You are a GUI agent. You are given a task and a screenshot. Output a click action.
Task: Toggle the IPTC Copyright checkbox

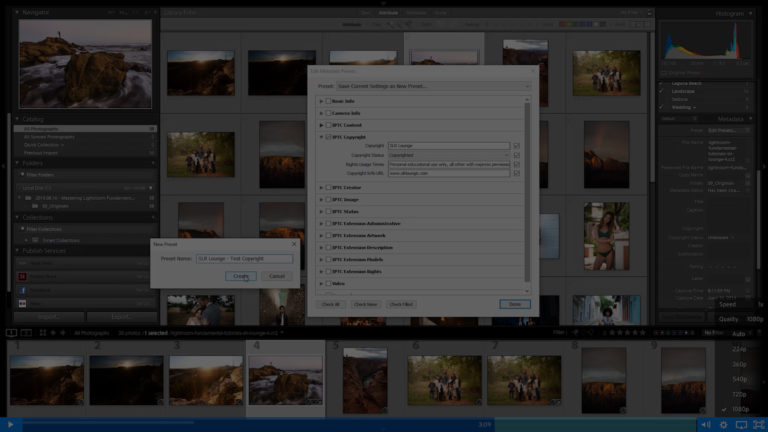pyautogui.click(x=329, y=137)
